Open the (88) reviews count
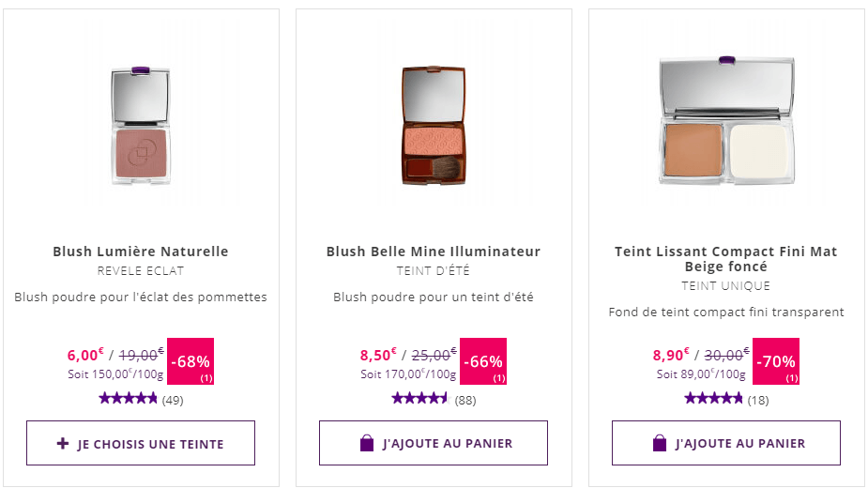The image size is (868, 488). [x=465, y=401]
